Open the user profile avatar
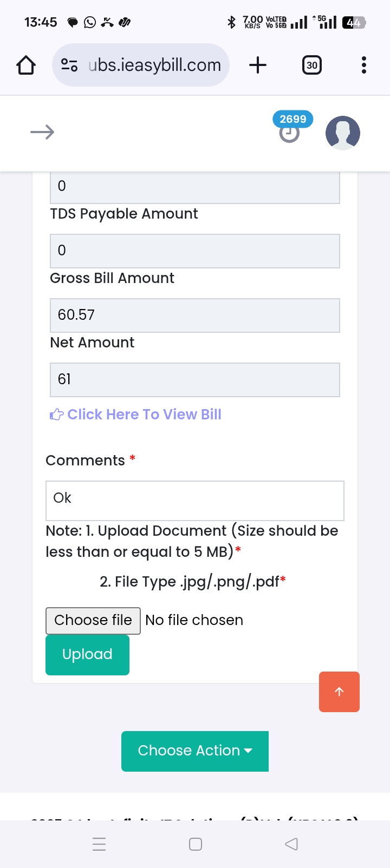The height and width of the screenshot is (868, 390). [x=342, y=133]
